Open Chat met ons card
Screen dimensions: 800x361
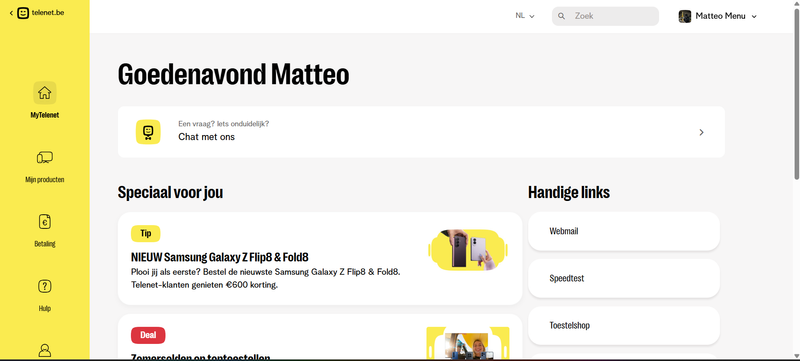click(421, 132)
